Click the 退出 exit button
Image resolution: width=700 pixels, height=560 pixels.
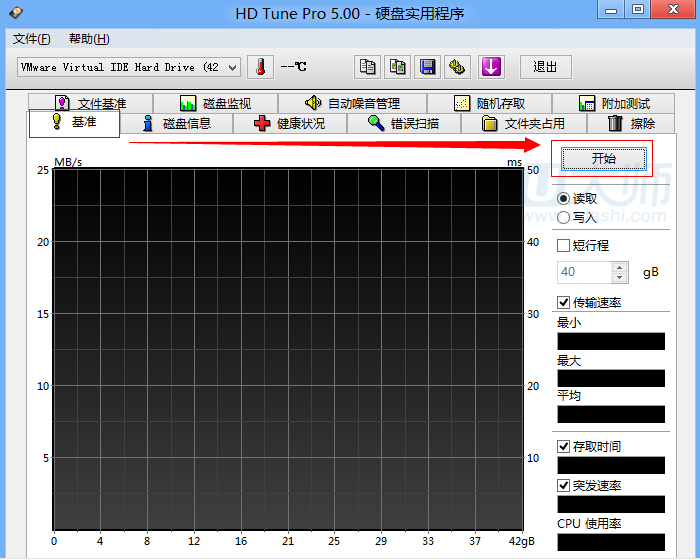click(x=545, y=67)
